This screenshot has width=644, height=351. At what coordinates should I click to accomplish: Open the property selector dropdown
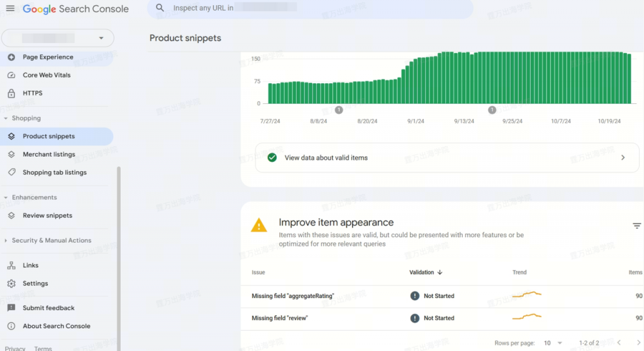point(58,38)
